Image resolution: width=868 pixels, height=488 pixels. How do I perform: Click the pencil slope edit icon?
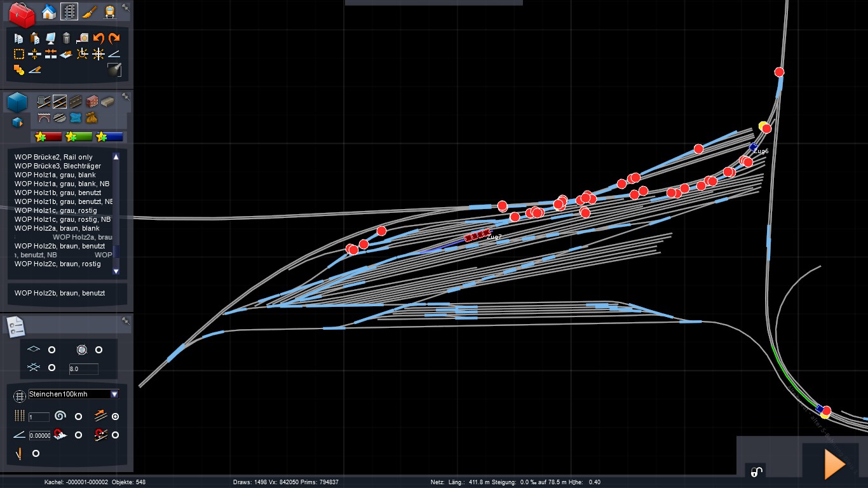point(35,70)
